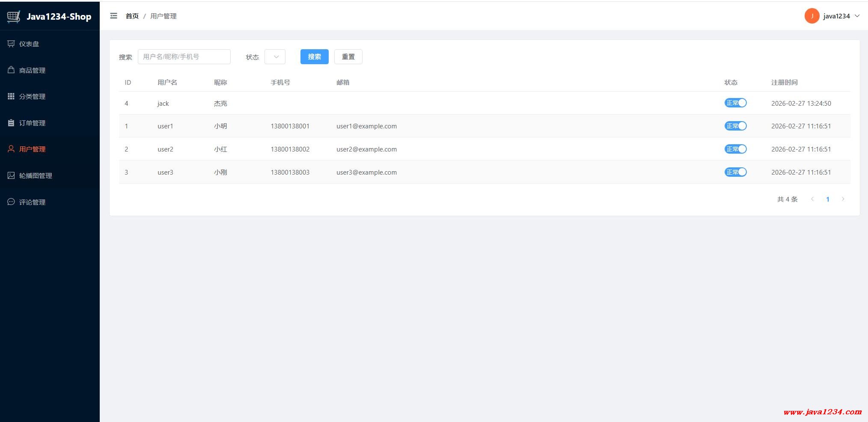Screen dimensions: 868x422
Task: Click the shopping bag icon for 商品管理
Action: pyautogui.click(x=11, y=70)
